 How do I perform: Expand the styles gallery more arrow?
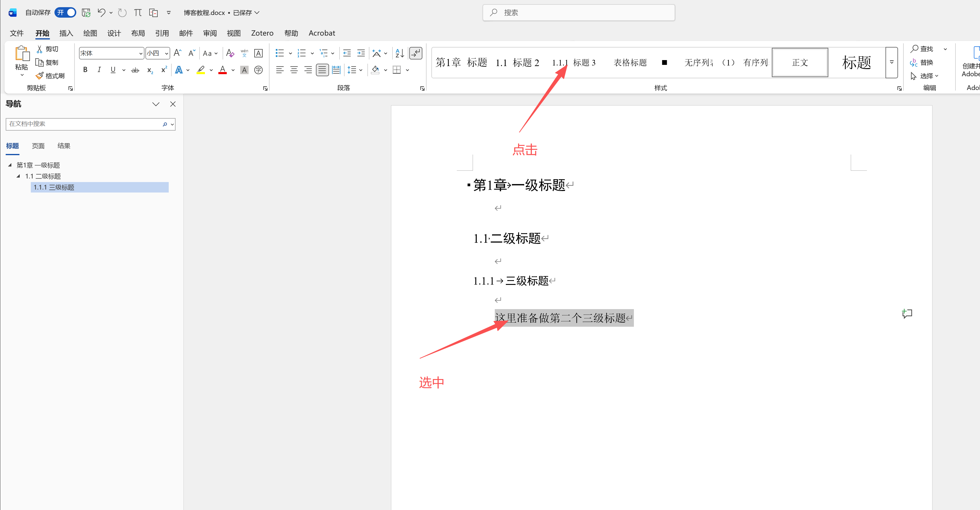click(x=891, y=62)
